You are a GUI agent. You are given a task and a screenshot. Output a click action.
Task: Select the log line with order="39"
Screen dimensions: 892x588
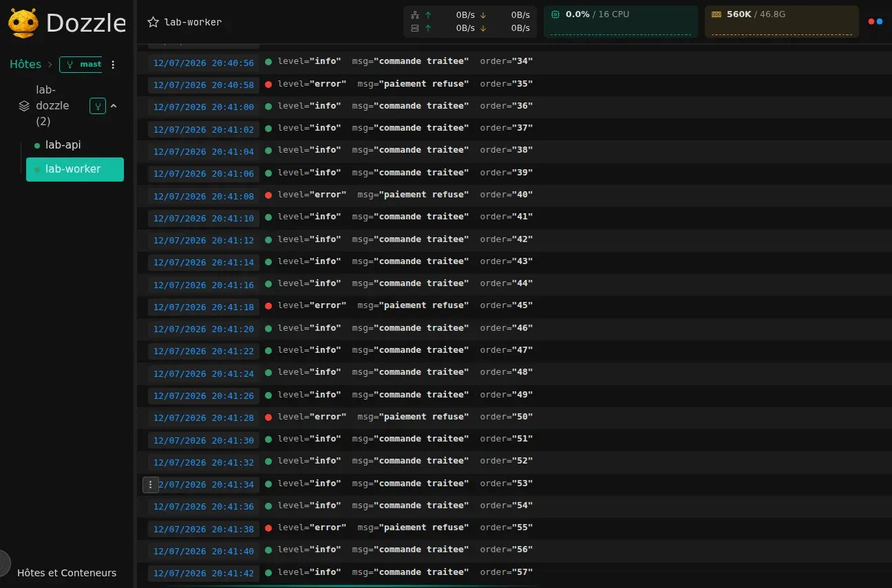[x=514, y=173]
